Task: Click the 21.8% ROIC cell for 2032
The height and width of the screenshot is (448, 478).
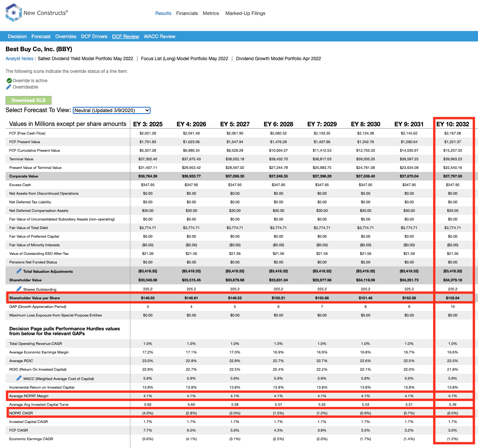Action: pyautogui.click(x=453, y=370)
